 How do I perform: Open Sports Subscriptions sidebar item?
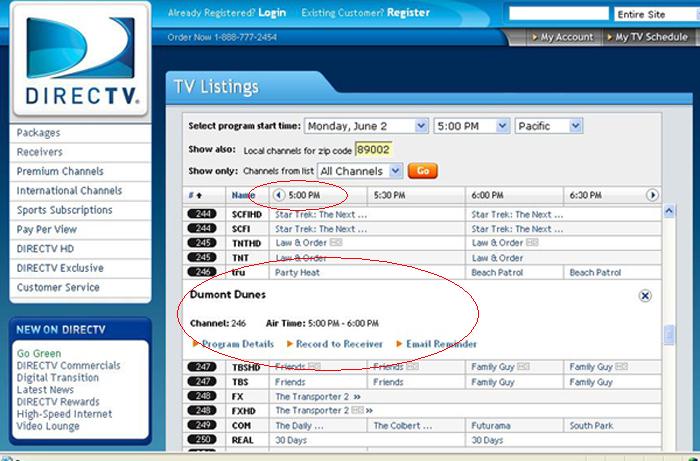64,210
